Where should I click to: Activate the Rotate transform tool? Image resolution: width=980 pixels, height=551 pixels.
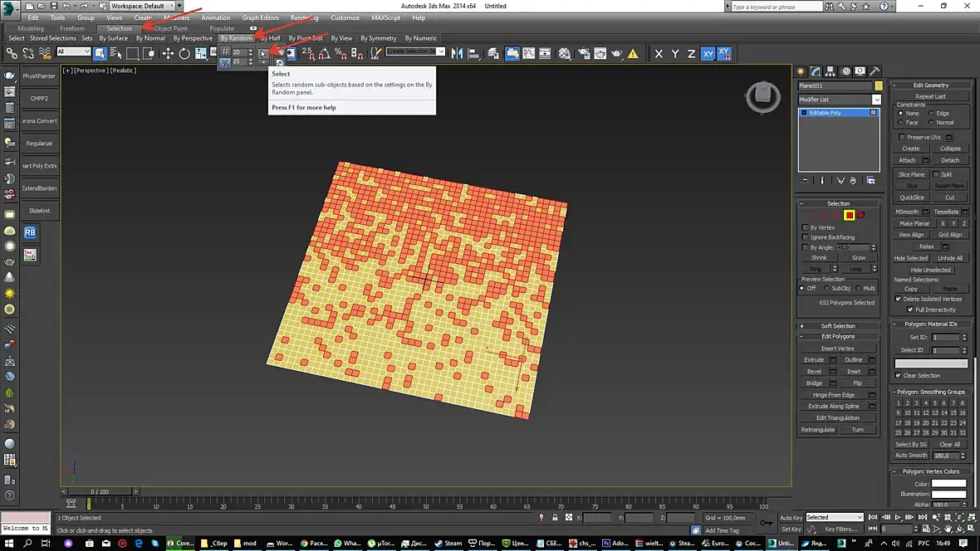(x=184, y=53)
